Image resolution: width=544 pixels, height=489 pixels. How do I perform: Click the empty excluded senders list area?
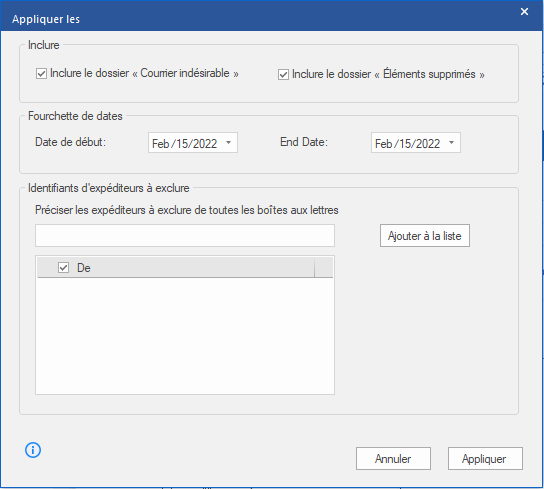(185, 335)
